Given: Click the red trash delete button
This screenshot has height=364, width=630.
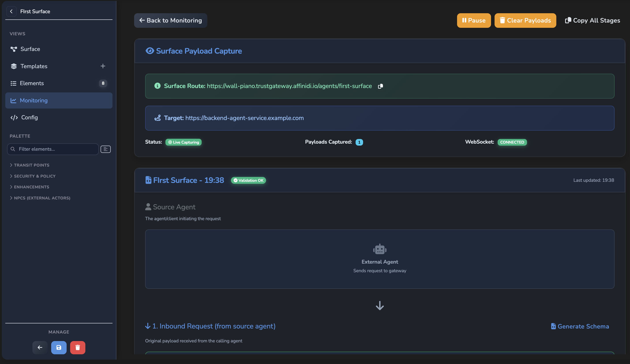Looking at the screenshot, I should click(78, 347).
